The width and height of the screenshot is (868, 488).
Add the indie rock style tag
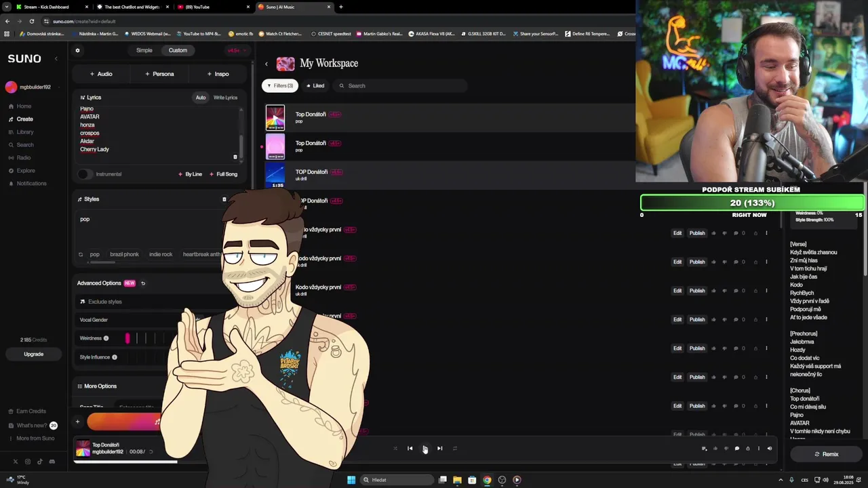coord(161,254)
